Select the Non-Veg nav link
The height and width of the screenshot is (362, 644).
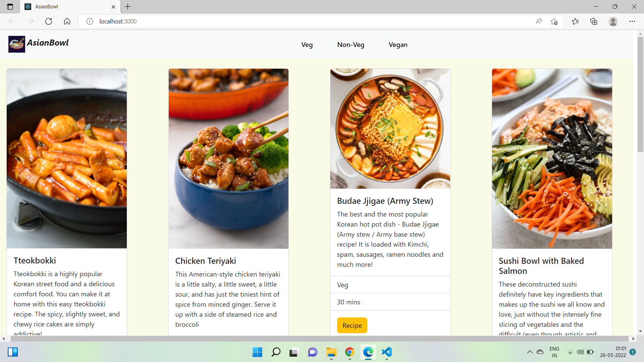tap(351, 45)
